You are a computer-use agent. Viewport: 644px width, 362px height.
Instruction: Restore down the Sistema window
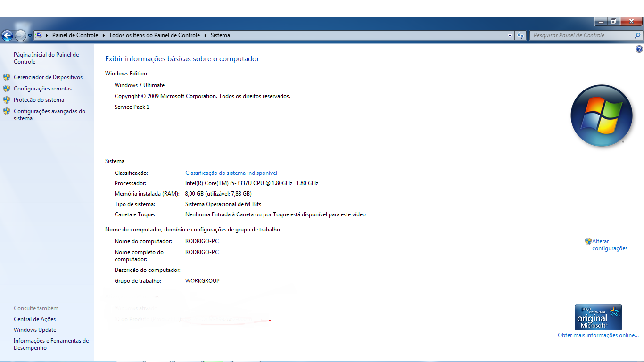pyautogui.click(x=613, y=21)
